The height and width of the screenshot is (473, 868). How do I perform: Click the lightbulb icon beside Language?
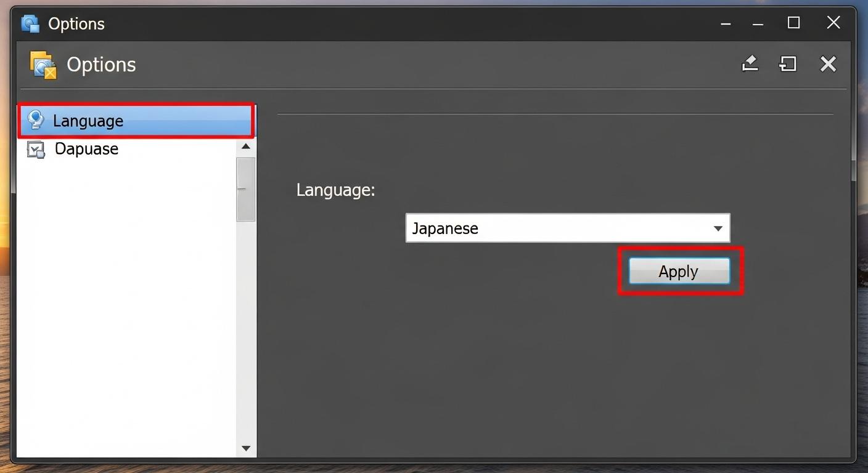[35, 121]
